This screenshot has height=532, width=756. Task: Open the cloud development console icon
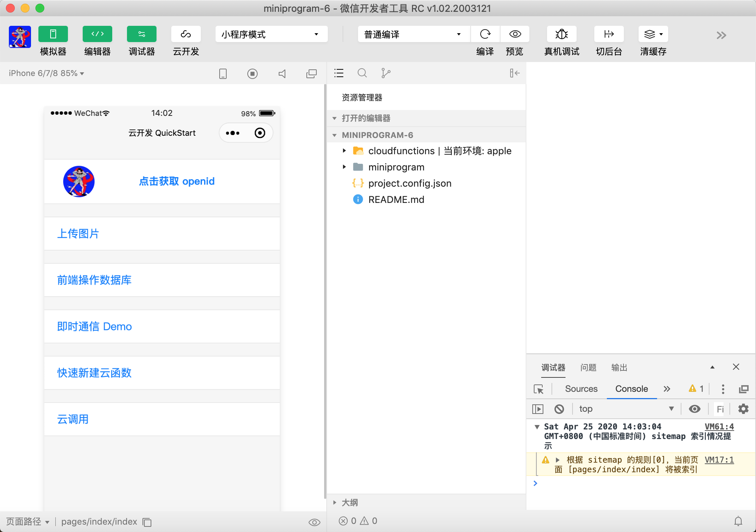186,34
